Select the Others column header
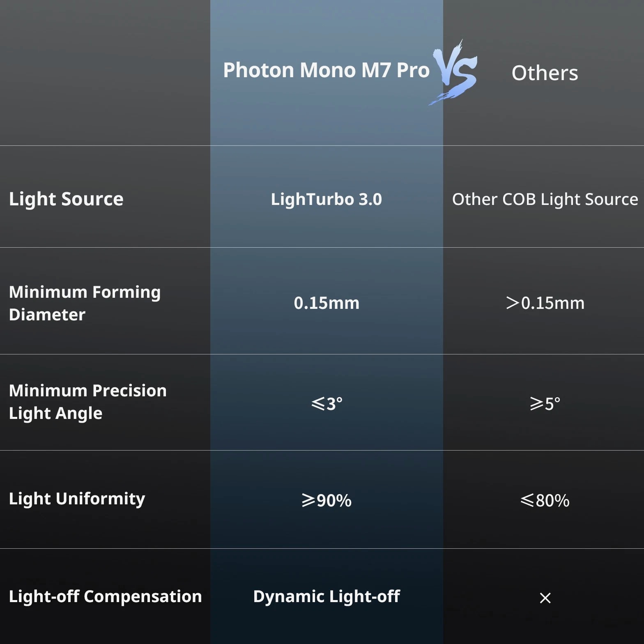Viewport: 644px width, 644px height. coord(545,73)
